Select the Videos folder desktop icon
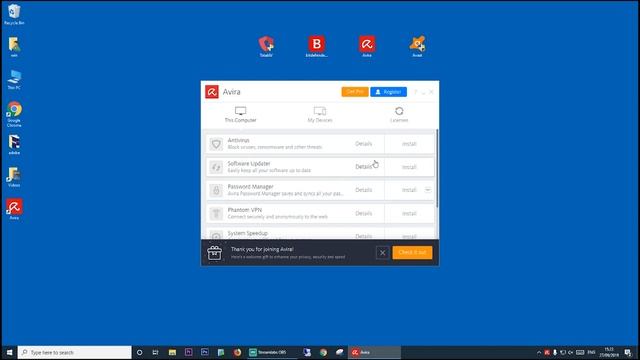 14,177
